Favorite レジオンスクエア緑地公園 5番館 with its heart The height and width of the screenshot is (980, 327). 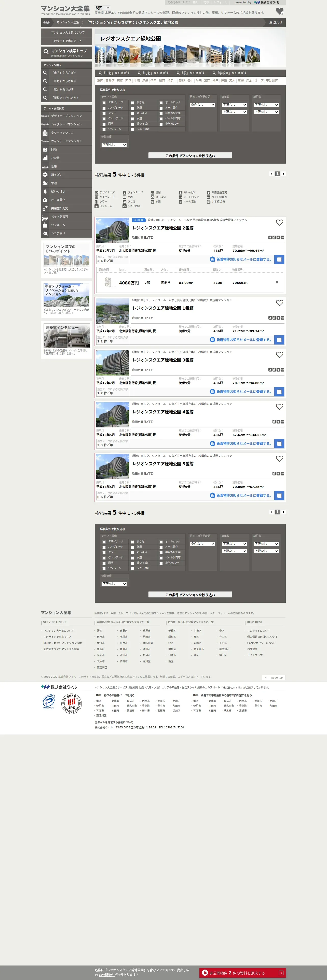click(x=279, y=458)
